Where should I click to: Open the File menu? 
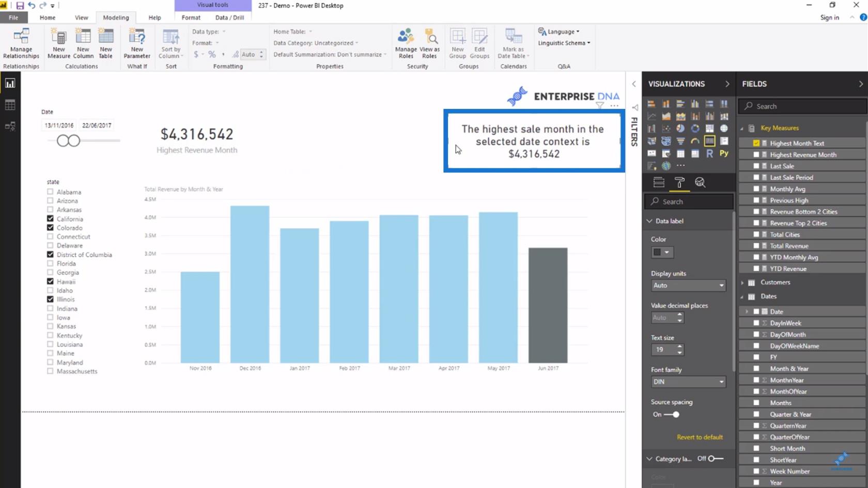point(13,18)
